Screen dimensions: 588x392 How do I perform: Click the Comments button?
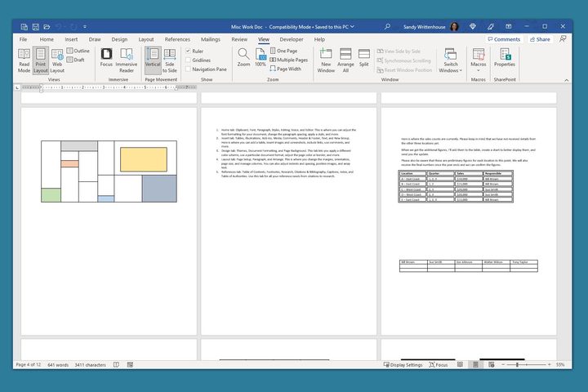coord(504,39)
